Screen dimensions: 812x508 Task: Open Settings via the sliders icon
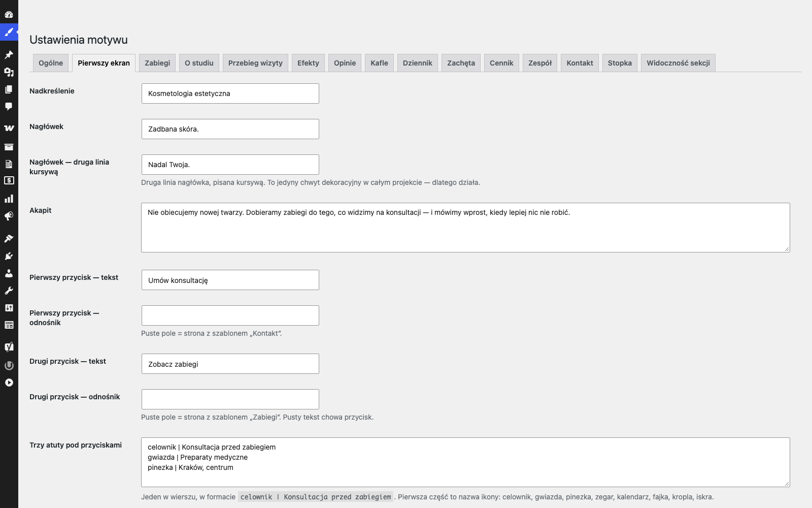coord(9,308)
